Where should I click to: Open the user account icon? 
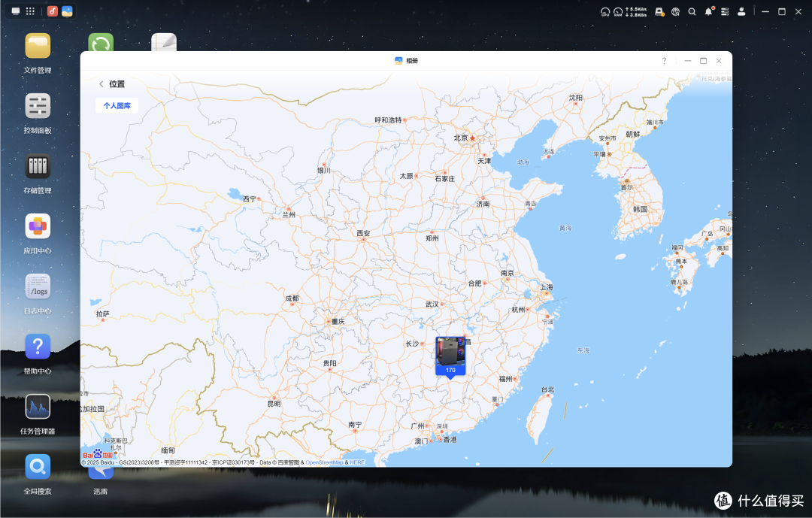[x=741, y=11]
